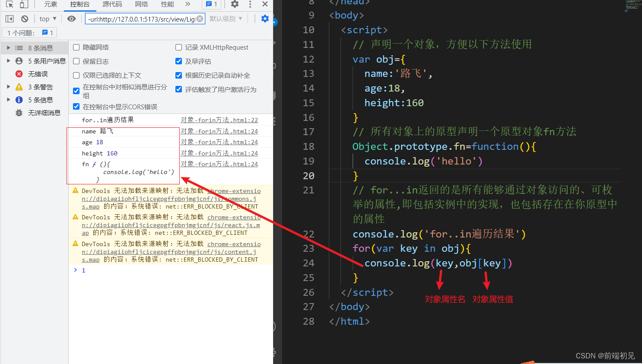Disable evaluate triggers user activation checkbox

point(178,89)
